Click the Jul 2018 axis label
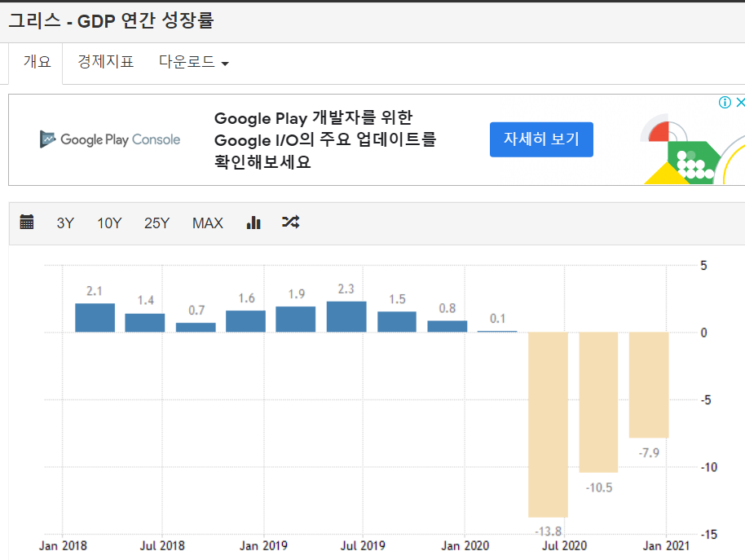The width and height of the screenshot is (745, 560). pos(162,546)
